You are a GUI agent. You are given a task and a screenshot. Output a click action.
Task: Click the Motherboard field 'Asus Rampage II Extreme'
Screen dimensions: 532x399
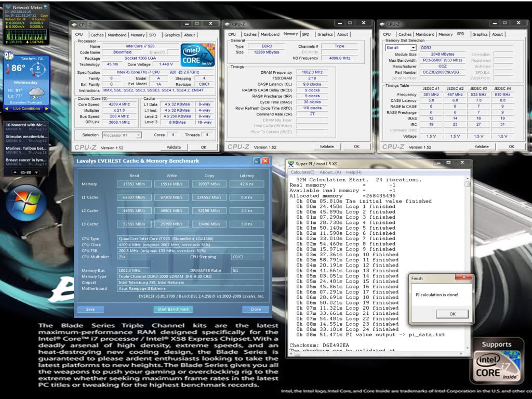(191, 289)
